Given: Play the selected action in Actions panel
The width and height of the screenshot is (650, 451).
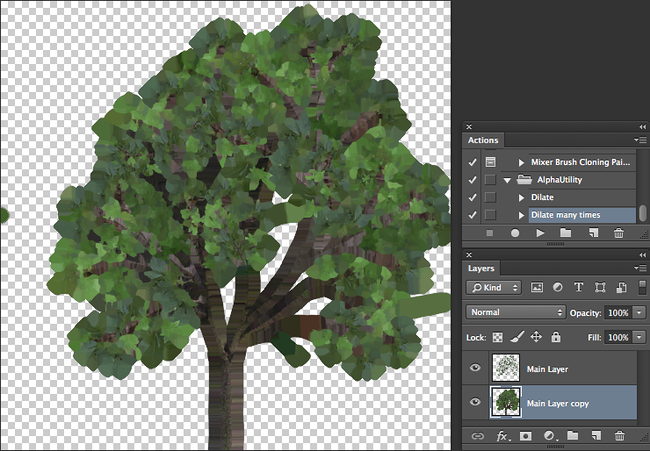Looking at the screenshot, I should [x=541, y=233].
